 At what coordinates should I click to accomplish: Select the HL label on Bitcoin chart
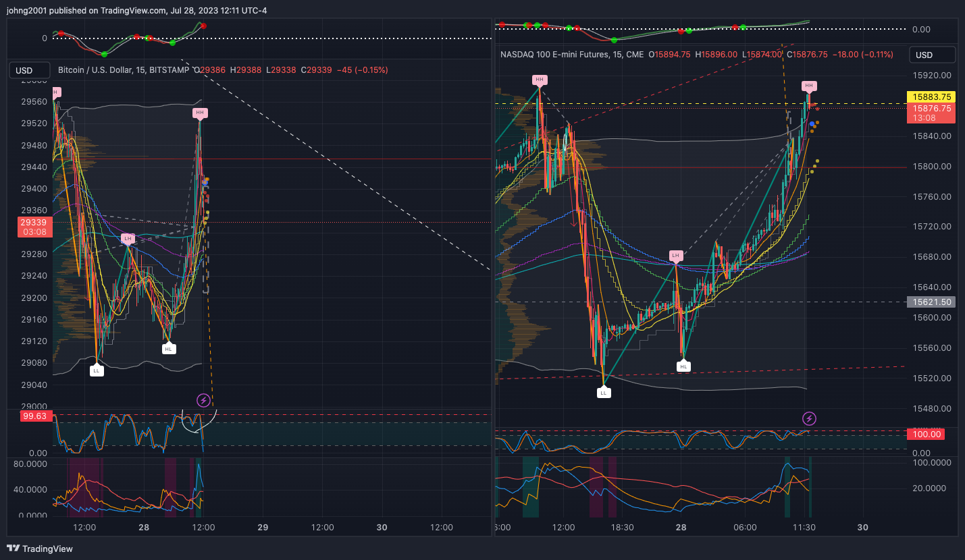point(169,349)
